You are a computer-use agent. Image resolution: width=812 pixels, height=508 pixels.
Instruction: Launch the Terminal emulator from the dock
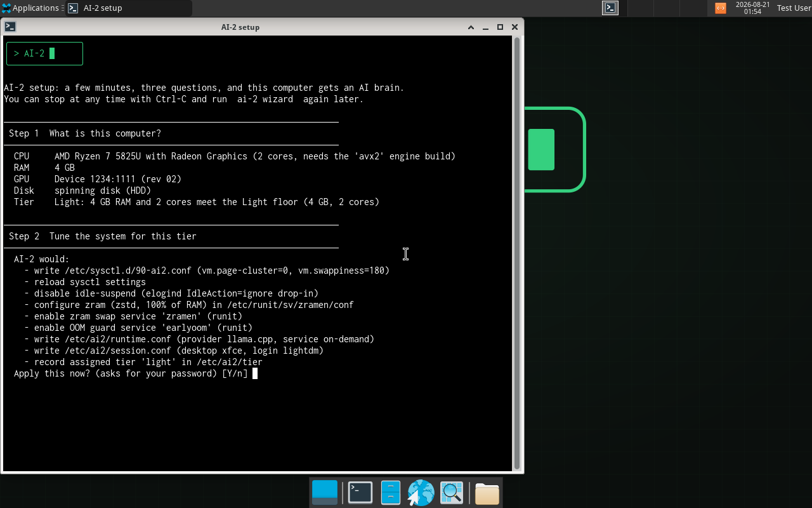click(360, 493)
